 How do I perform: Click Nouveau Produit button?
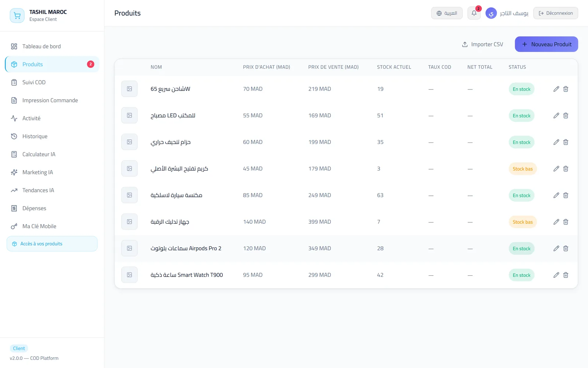[546, 44]
